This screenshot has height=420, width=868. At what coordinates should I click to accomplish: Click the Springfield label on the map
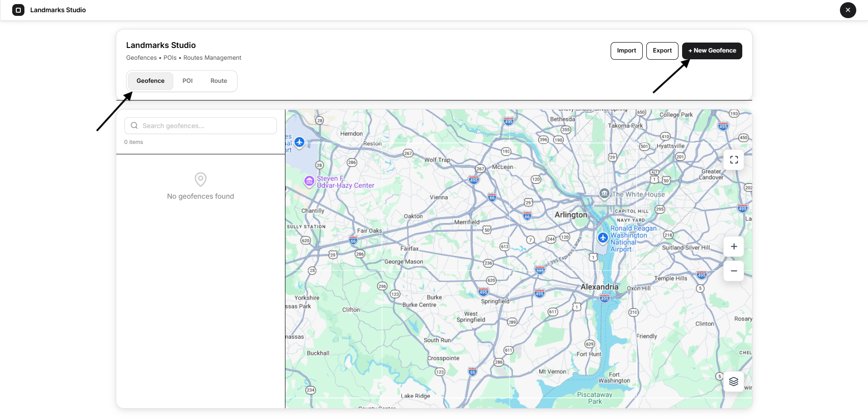tap(495, 301)
